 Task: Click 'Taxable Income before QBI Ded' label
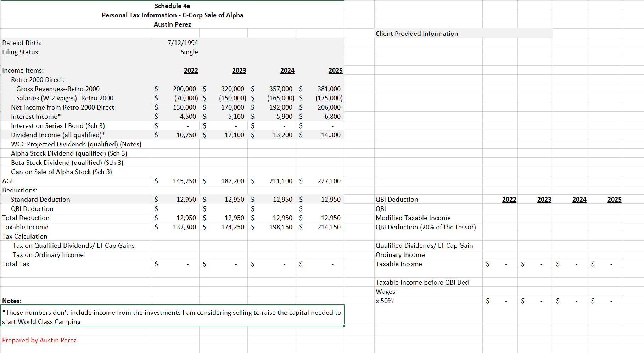tap(422, 282)
